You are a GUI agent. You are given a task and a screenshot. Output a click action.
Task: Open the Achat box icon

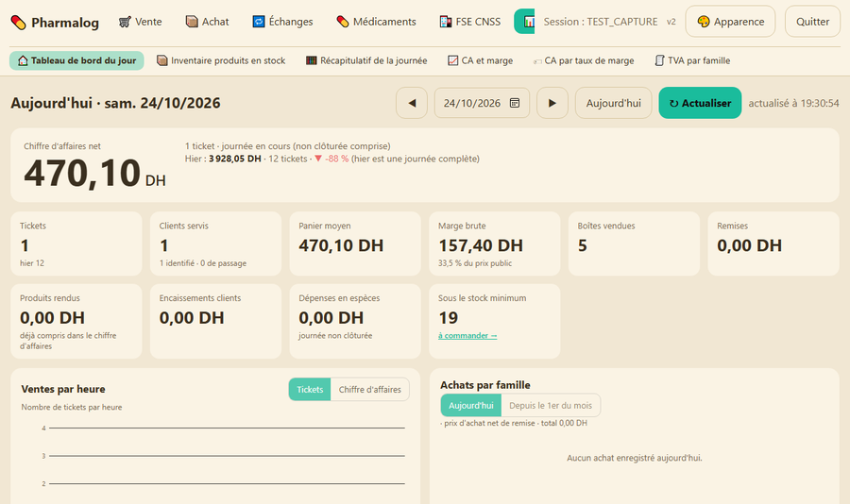coord(192,22)
